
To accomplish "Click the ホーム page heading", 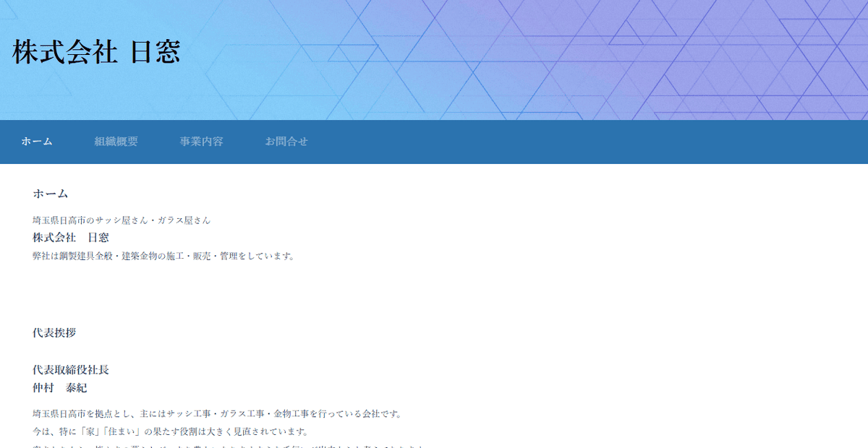I will pos(50,194).
